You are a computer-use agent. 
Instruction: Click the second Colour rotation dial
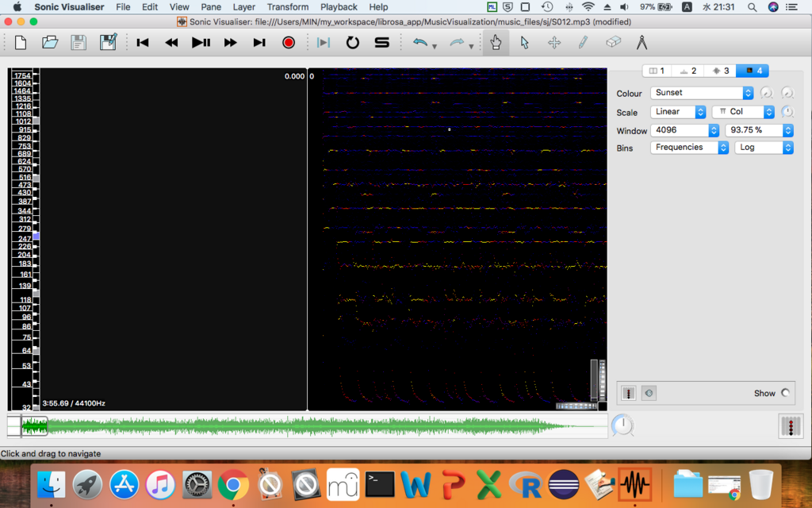787,93
